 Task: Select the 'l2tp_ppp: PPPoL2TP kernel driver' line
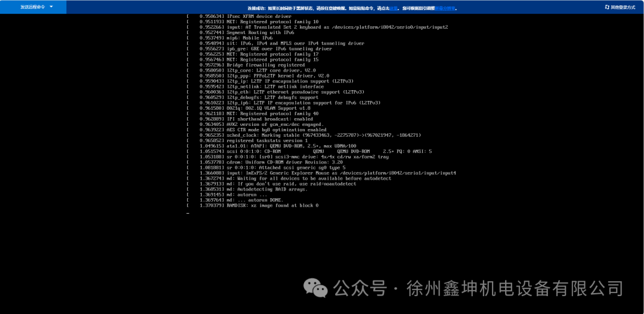point(258,76)
